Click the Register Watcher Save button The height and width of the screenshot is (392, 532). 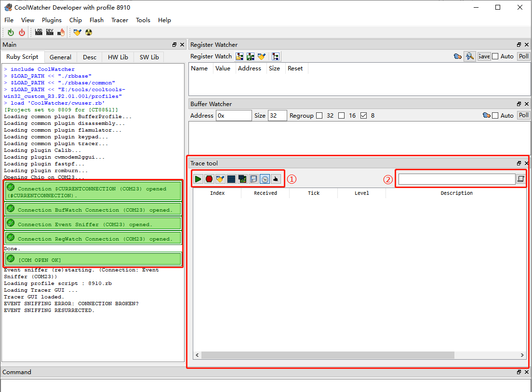(x=484, y=56)
